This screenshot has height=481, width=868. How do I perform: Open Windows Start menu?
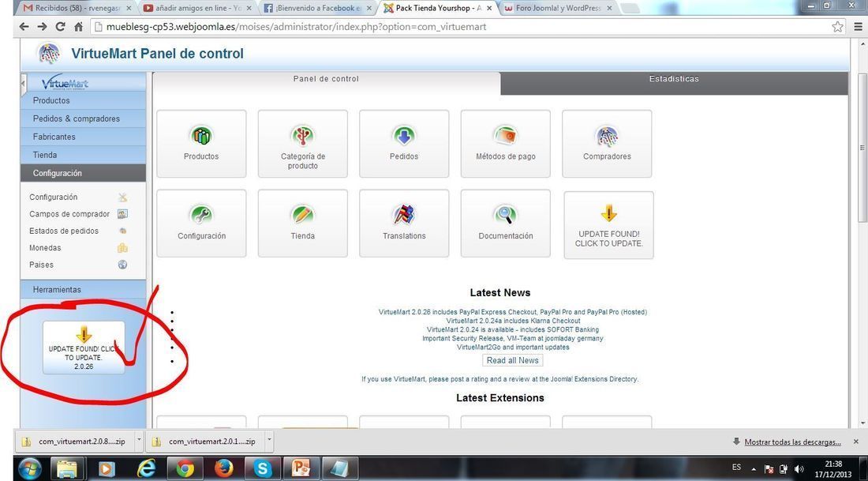click(x=29, y=469)
